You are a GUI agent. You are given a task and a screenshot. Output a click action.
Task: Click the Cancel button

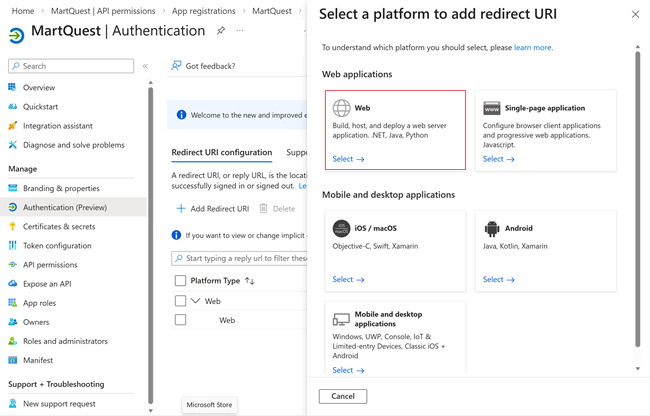pos(343,396)
